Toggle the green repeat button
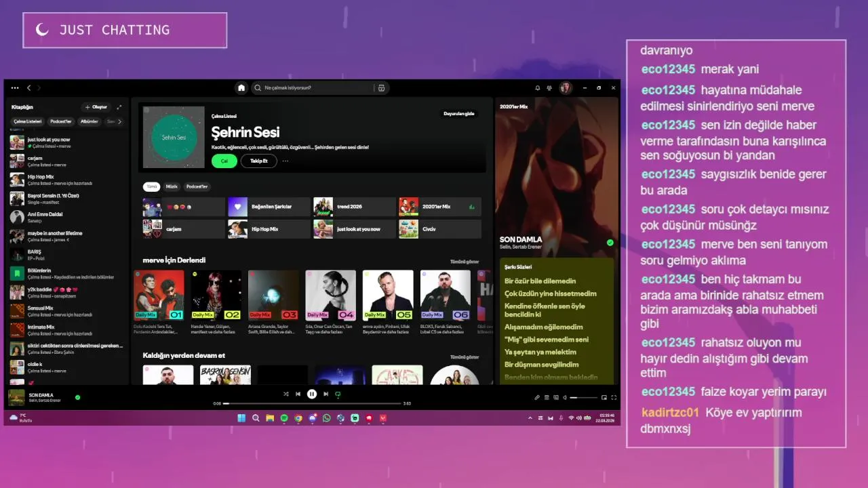The height and width of the screenshot is (488, 868). pos(338,394)
